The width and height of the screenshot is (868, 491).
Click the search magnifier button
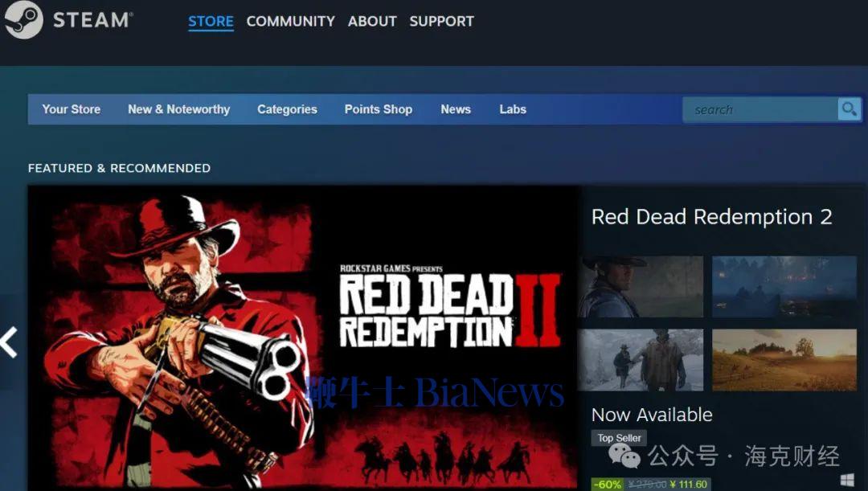[850, 109]
